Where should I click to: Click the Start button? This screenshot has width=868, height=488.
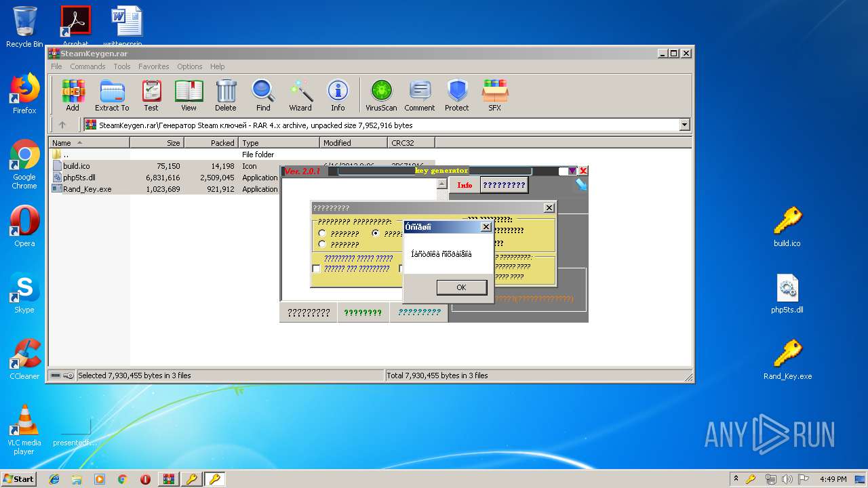[x=19, y=479]
